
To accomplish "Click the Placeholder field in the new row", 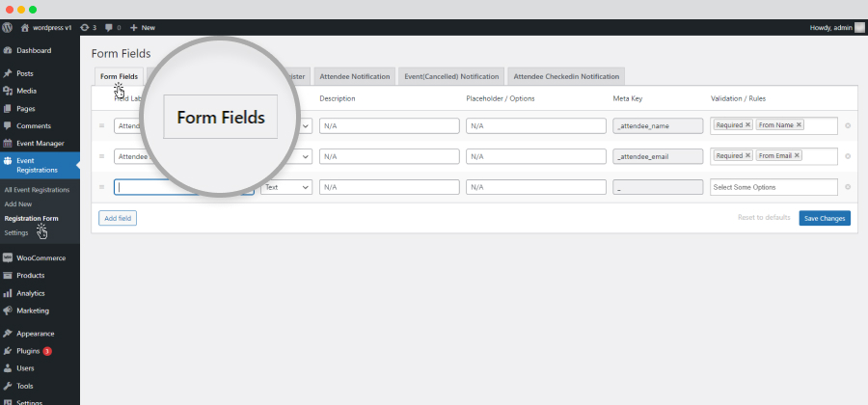I will point(536,187).
